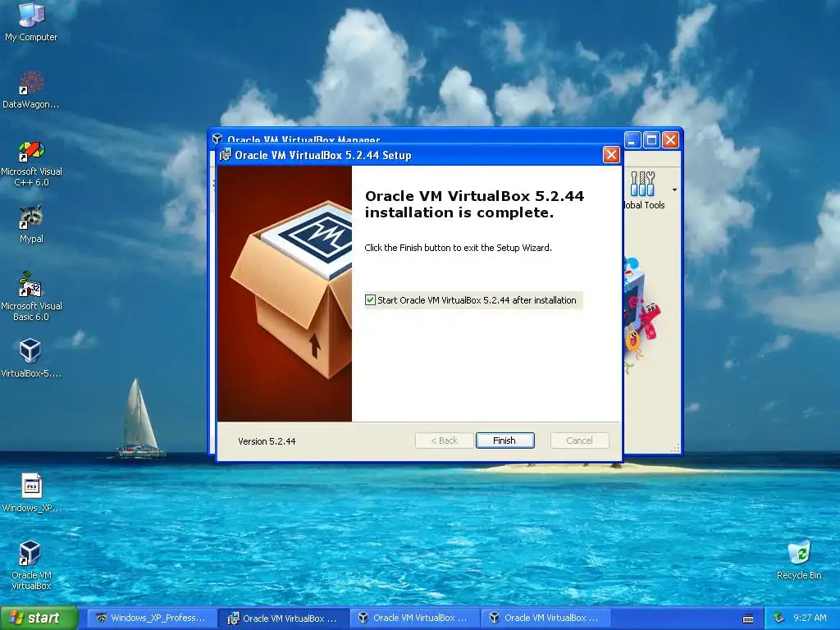This screenshot has width=840, height=630.
Task: Click the Finish button
Action: [504, 441]
